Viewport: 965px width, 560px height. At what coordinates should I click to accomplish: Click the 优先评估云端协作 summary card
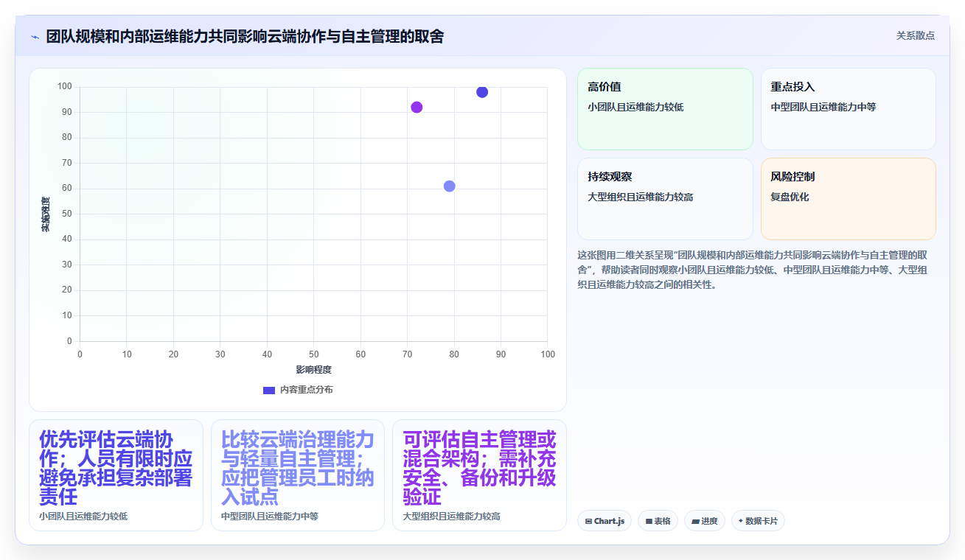pyautogui.click(x=116, y=475)
